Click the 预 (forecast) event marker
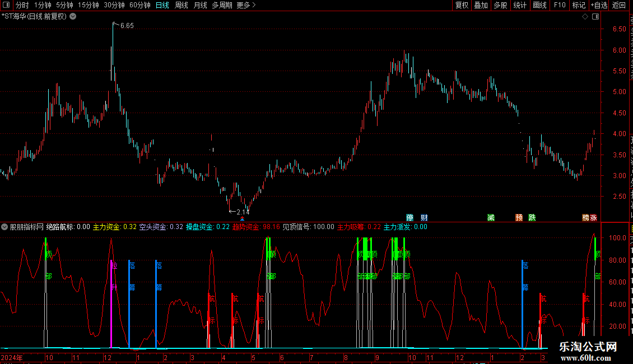 pos(519,217)
